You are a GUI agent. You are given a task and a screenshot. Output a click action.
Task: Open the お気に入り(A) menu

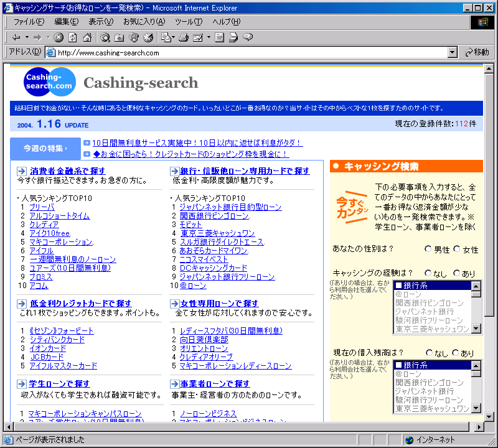point(144,22)
